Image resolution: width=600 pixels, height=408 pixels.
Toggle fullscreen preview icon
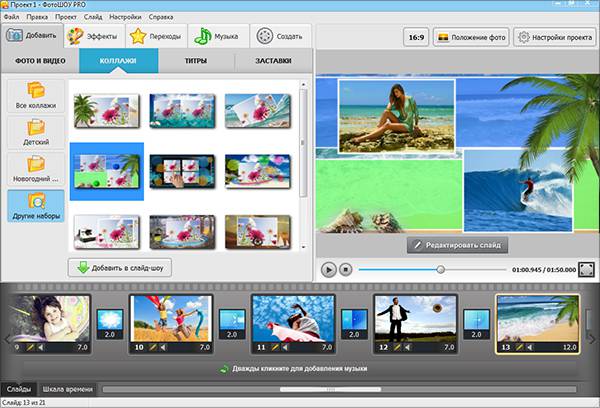(586, 269)
